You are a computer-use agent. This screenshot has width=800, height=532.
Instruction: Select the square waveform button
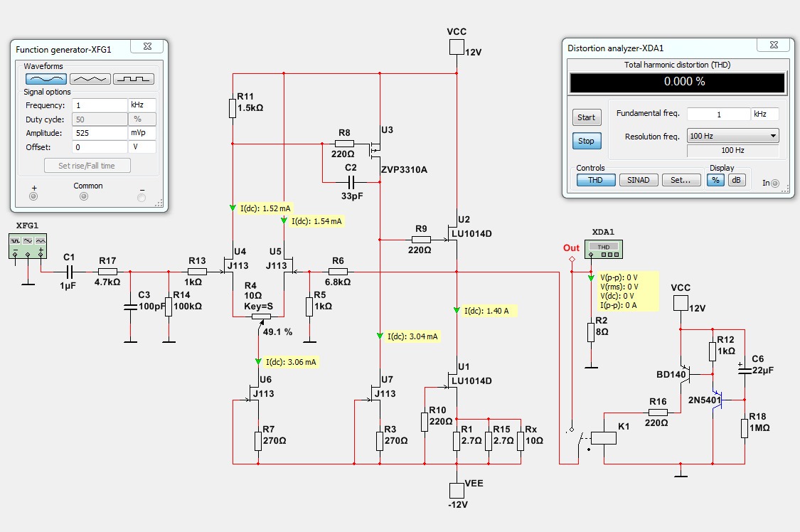point(134,79)
